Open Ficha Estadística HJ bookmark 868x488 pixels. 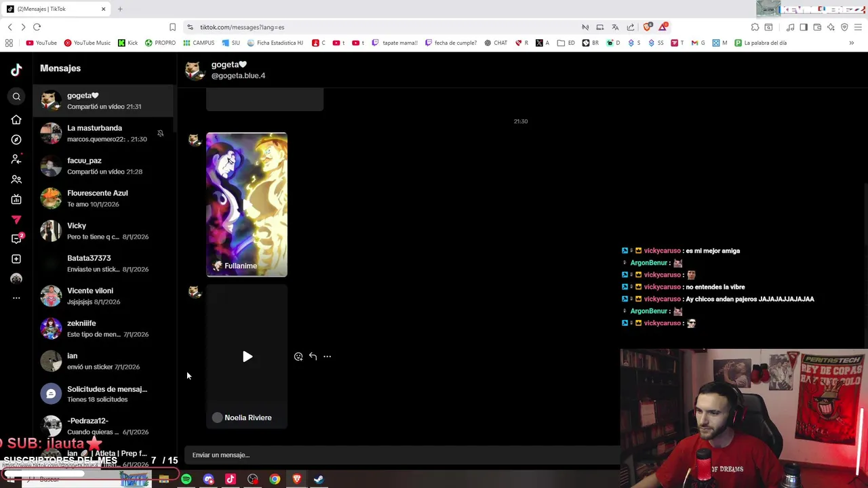(x=275, y=43)
